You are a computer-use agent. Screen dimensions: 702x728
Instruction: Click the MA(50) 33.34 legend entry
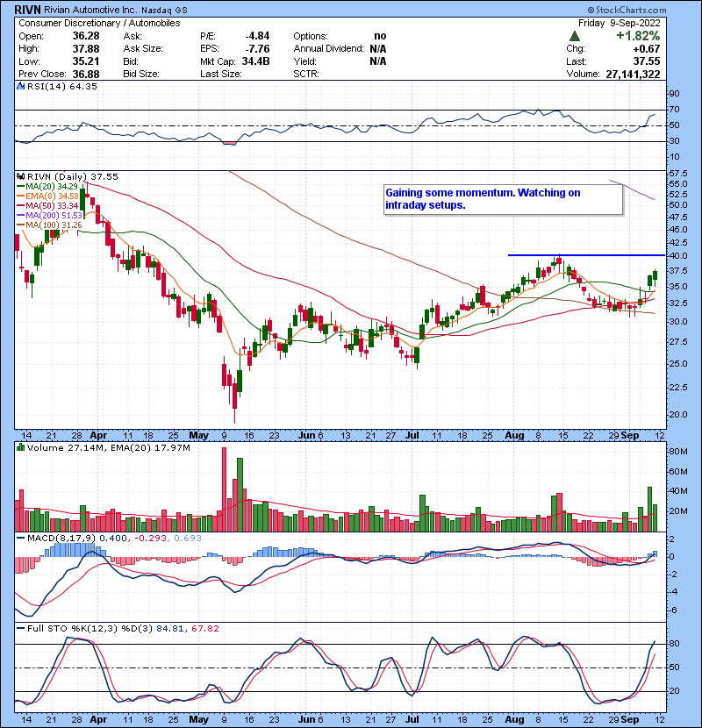tap(47, 205)
